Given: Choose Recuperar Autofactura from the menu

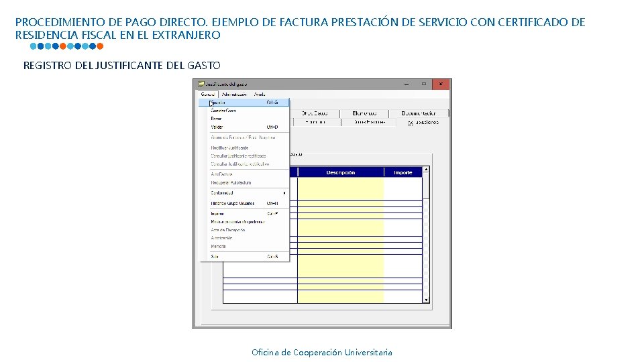Looking at the screenshot, I should [x=244, y=182].
